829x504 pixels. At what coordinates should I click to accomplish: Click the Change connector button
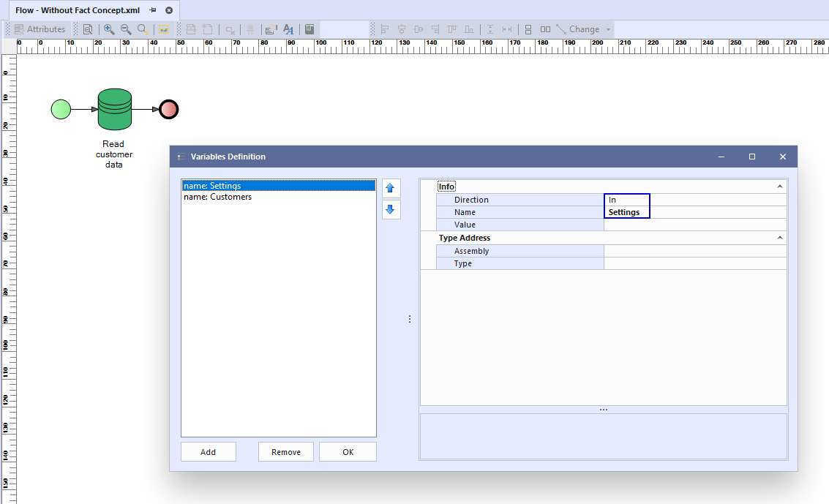point(578,29)
